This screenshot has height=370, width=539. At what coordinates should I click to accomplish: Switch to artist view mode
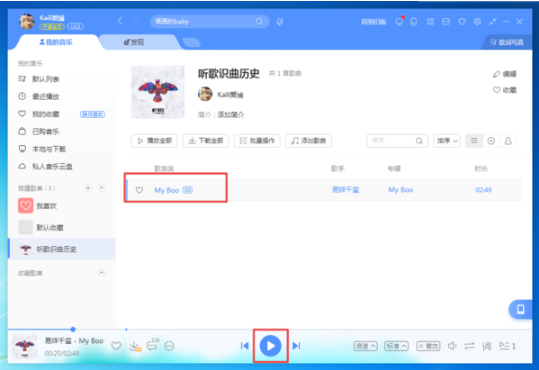(508, 141)
